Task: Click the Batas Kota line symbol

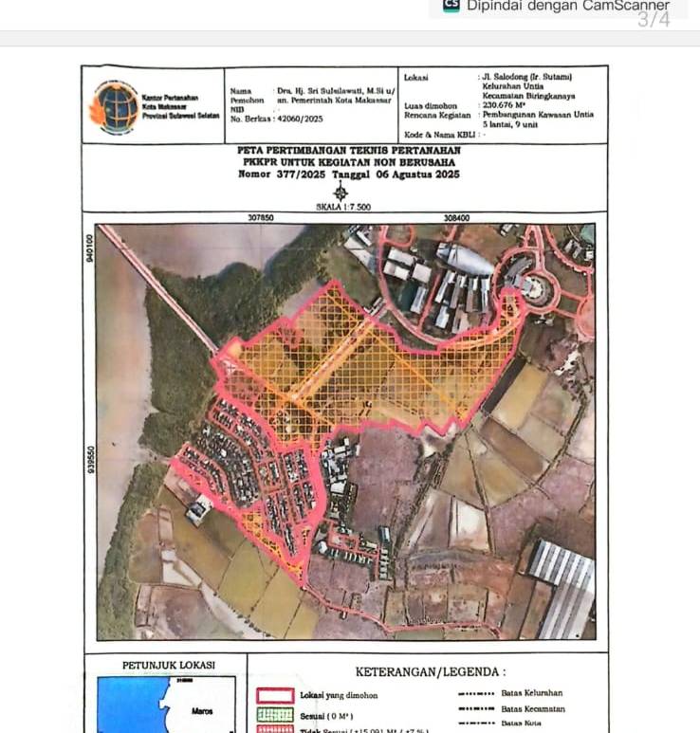Action: click(x=475, y=724)
